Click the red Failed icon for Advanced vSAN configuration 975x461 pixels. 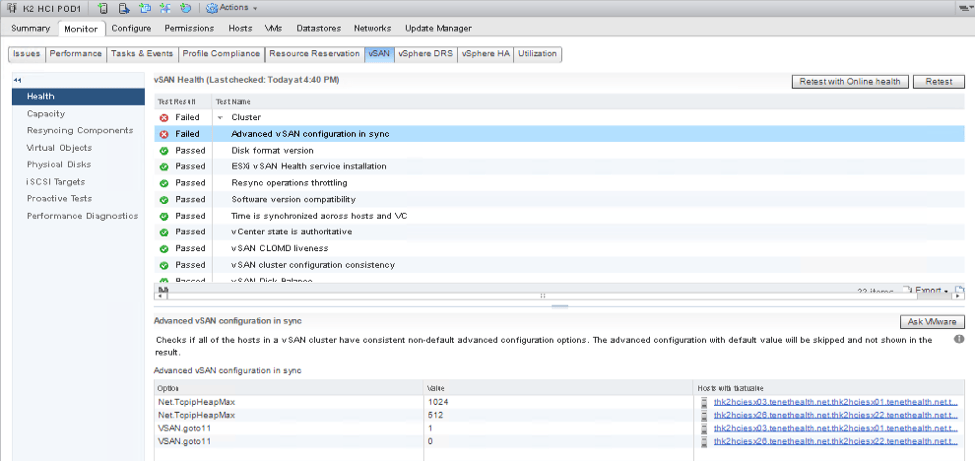click(x=164, y=134)
